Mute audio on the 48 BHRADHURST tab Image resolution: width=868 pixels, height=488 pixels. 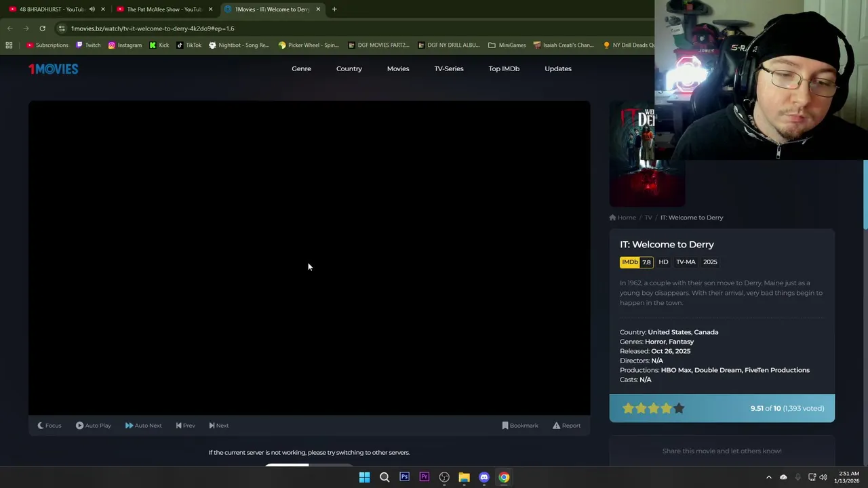pyautogui.click(x=92, y=9)
